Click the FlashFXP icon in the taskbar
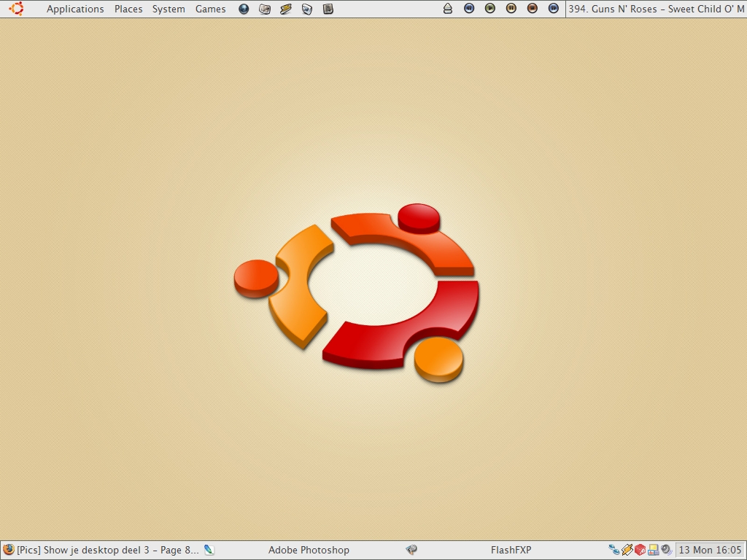The height and width of the screenshot is (560, 747). pyautogui.click(x=411, y=550)
